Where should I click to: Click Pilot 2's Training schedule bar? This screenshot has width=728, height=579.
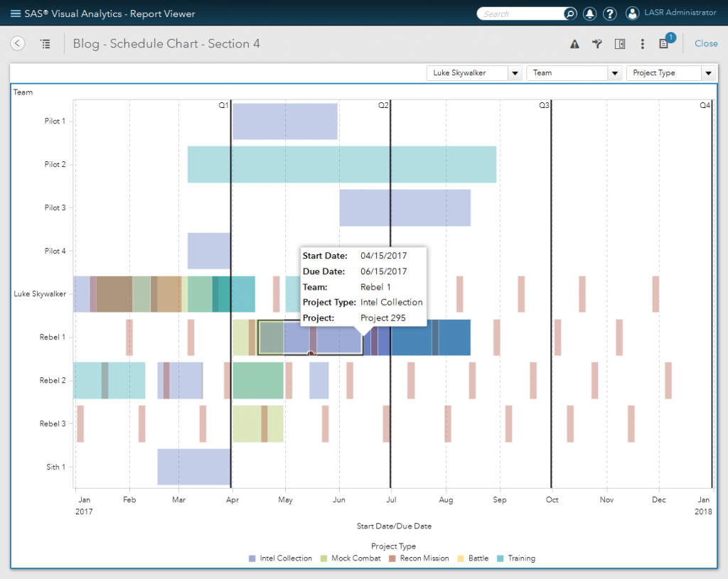pyautogui.click(x=341, y=164)
